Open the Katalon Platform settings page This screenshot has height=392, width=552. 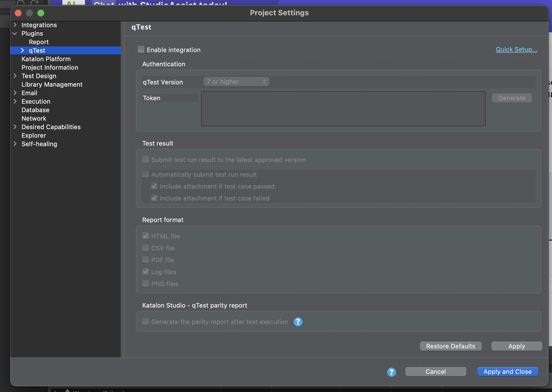(x=46, y=59)
